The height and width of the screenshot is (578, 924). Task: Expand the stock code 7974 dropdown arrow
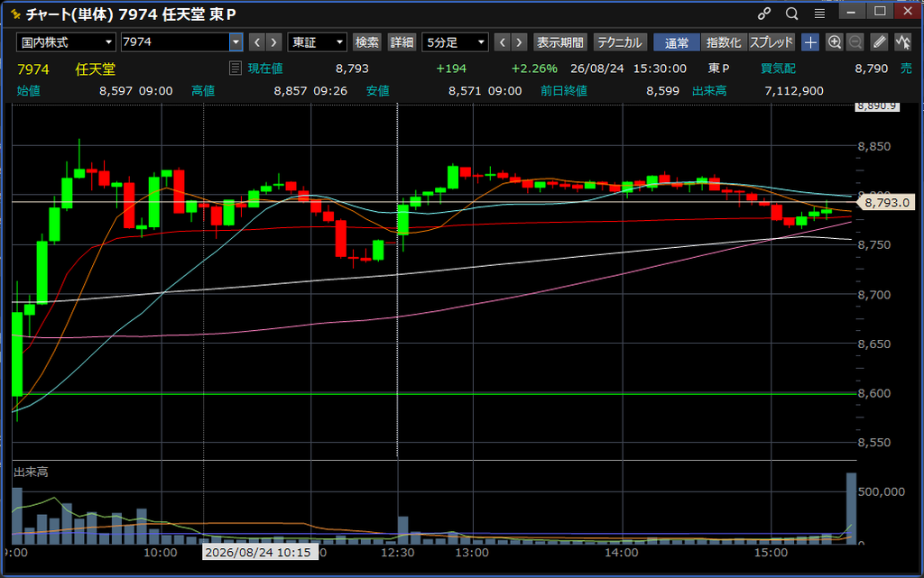pos(236,42)
